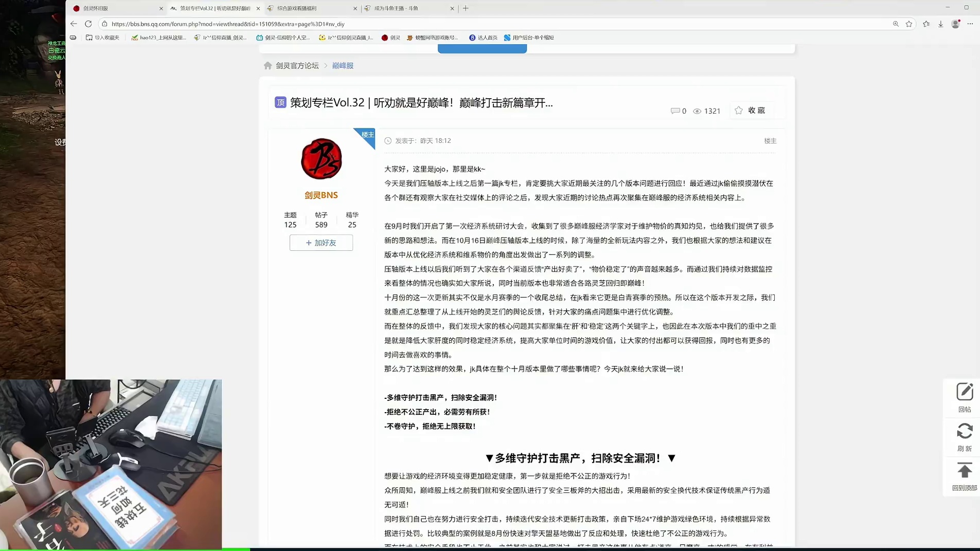Toggle the 收藏 star to favorite the thread
Screen dimensions: 980x551
tap(738, 110)
